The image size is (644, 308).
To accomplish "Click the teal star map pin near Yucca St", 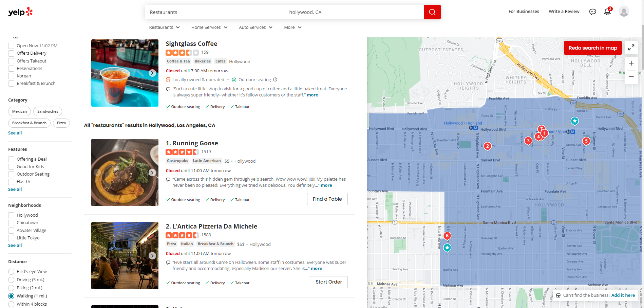I will pos(574,121).
